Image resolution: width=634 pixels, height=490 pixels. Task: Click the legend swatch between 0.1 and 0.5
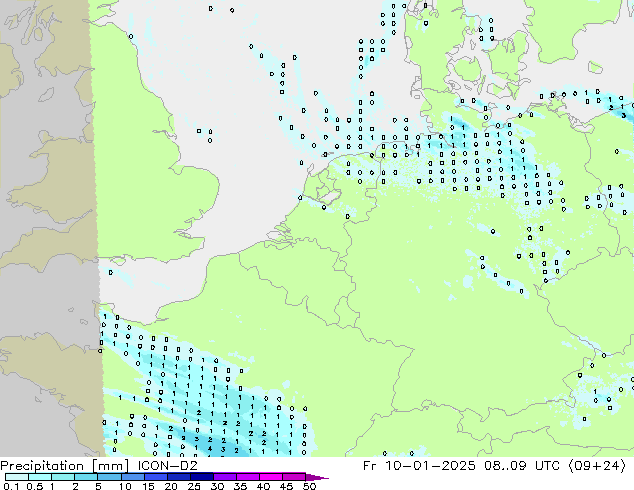click(17, 477)
